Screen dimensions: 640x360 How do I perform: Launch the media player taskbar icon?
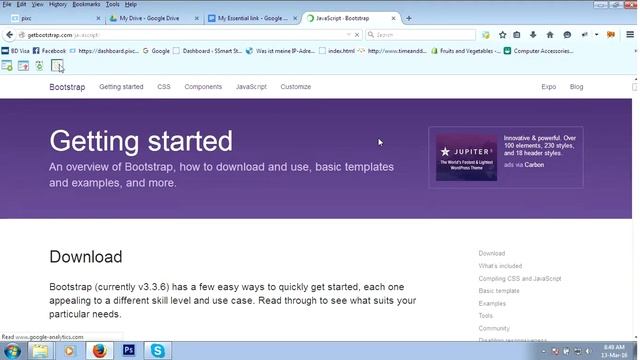pyautogui.click(x=69, y=351)
